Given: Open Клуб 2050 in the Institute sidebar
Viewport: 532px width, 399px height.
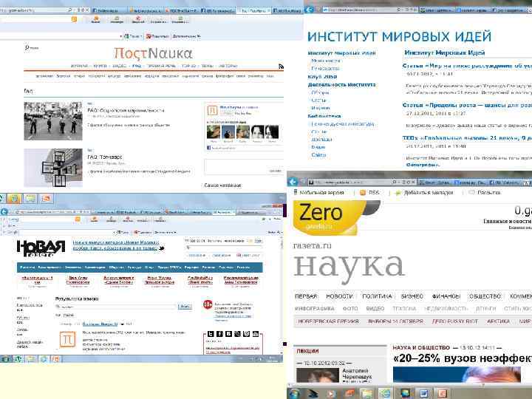Looking at the screenshot, I should click(322, 77).
